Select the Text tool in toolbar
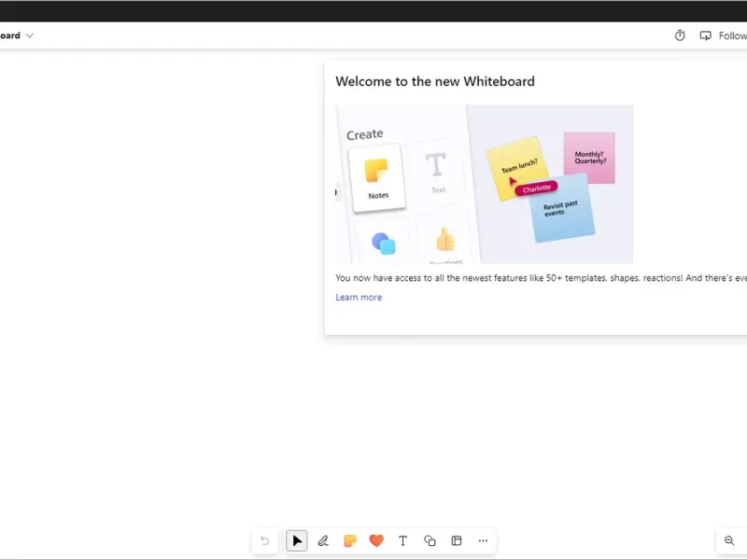Viewport: 747px width, 560px height. (x=403, y=540)
